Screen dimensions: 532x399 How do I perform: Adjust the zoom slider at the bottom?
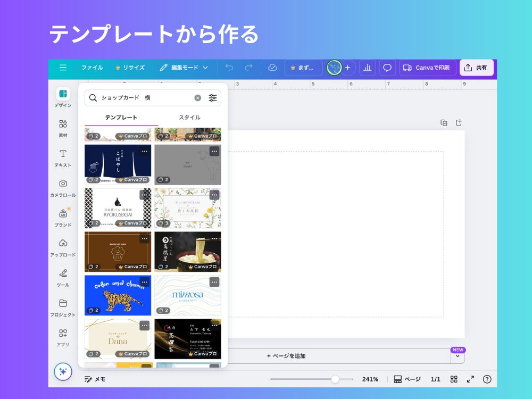click(x=335, y=379)
